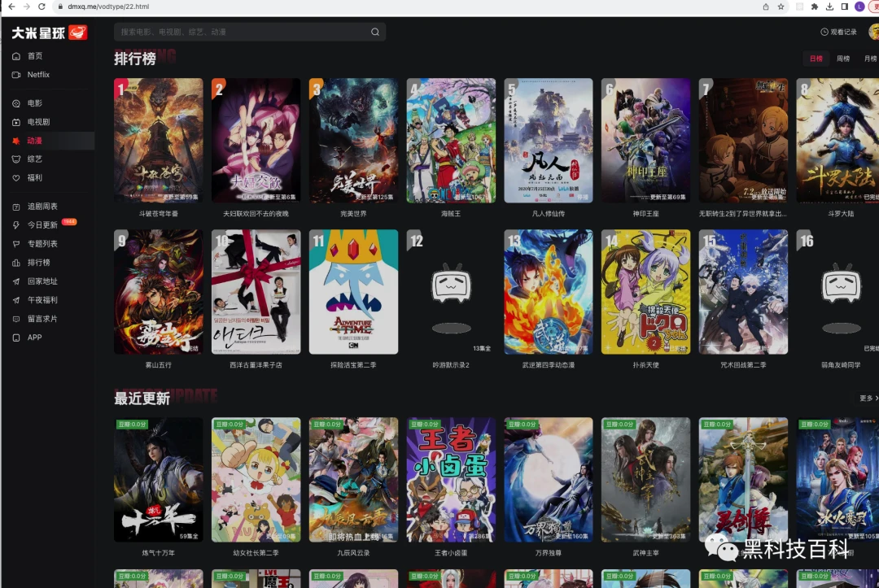
Task: Open rank 13 武逆第四季动态漫 poster
Action: click(x=549, y=292)
